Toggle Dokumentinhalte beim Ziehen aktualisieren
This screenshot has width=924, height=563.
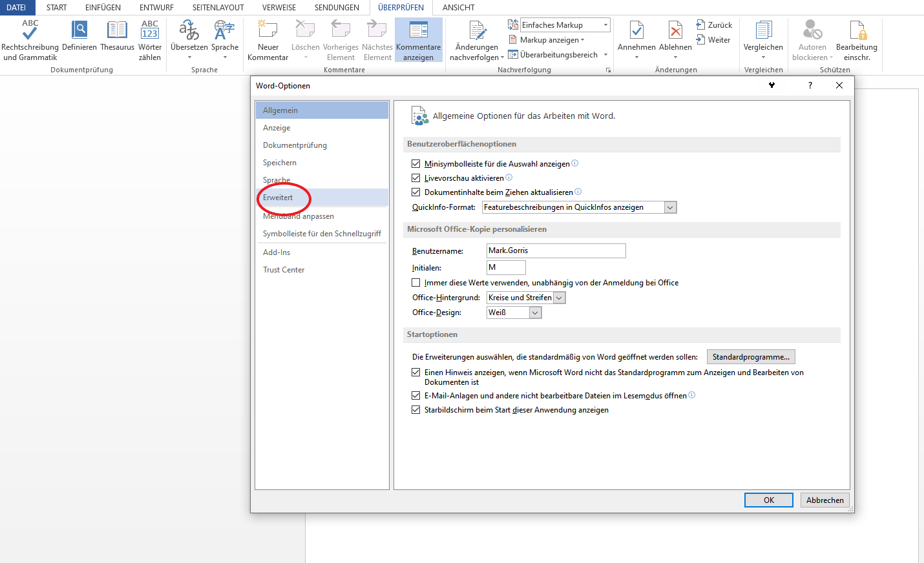[x=416, y=192]
